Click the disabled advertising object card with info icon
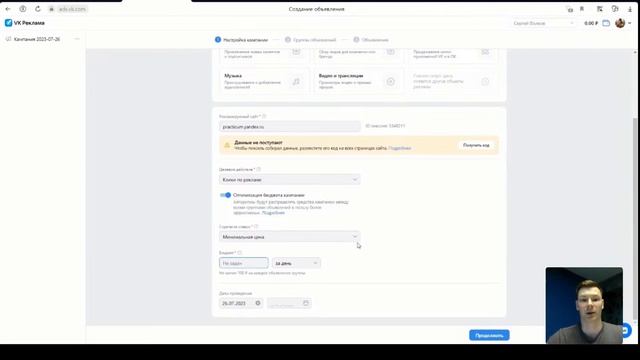This screenshot has height=360, width=640. click(x=453, y=81)
